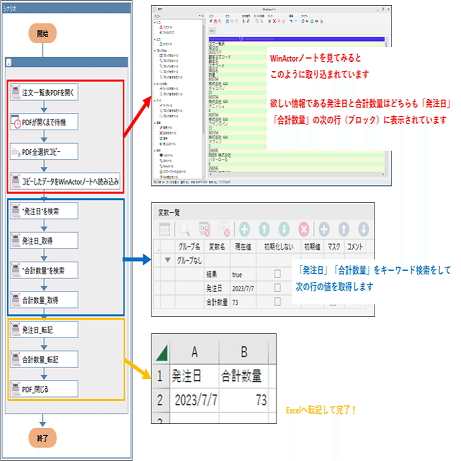Click the コメント column header
Viewport: 461px width, 461px height.
click(355, 246)
